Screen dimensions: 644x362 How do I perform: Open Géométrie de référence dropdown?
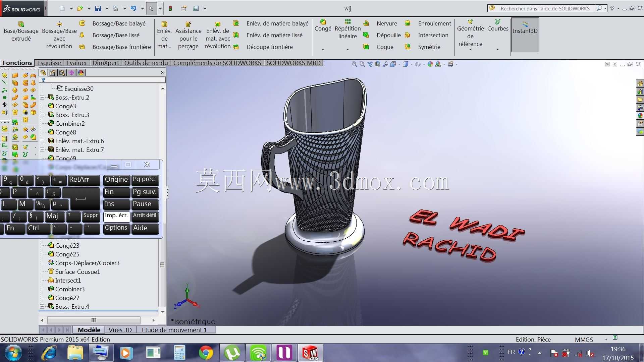point(470,50)
